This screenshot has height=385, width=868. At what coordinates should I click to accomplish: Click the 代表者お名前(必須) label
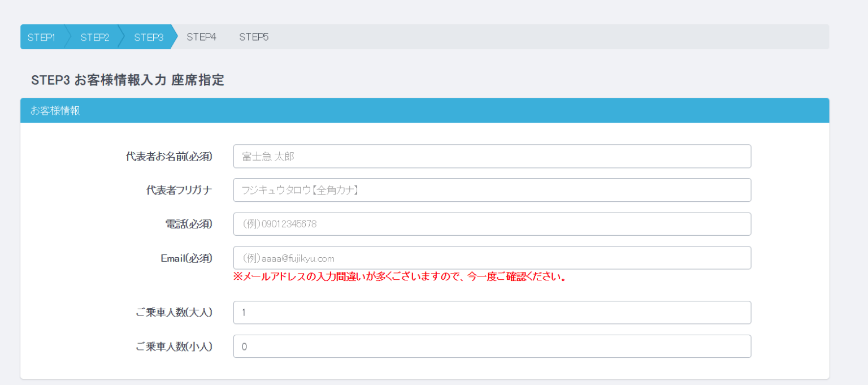169,157
